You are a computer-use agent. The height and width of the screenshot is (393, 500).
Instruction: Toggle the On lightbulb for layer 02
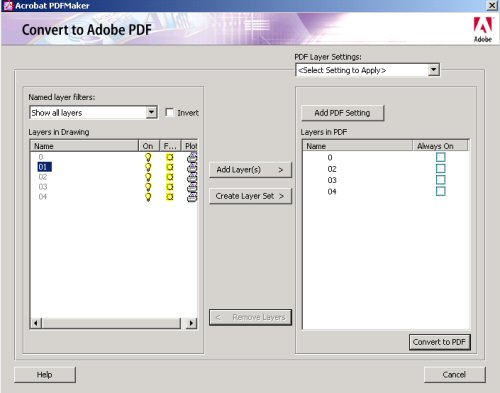click(148, 177)
